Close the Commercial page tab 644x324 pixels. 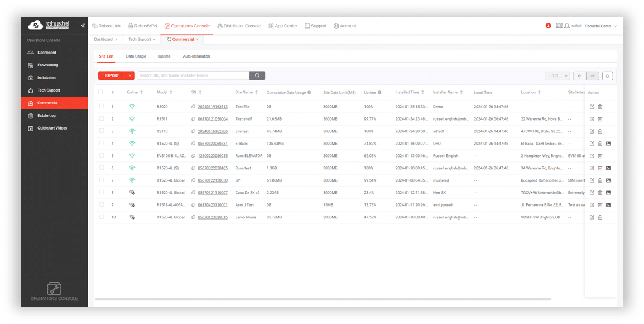pyautogui.click(x=197, y=40)
